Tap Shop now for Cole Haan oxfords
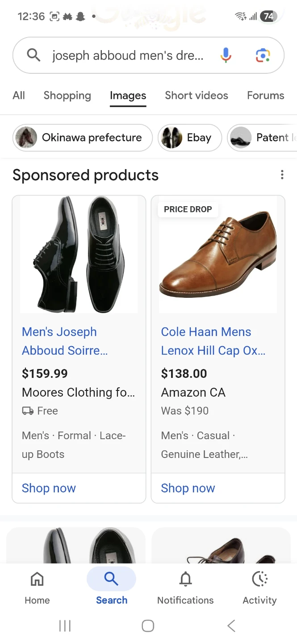 click(188, 488)
